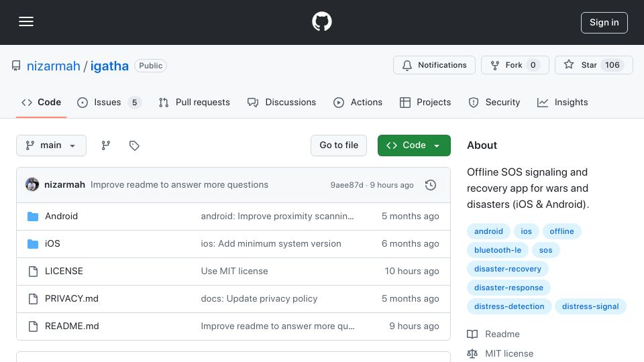Click the Issues count badge 5
This screenshot has height=362, width=644.
[x=134, y=102]
